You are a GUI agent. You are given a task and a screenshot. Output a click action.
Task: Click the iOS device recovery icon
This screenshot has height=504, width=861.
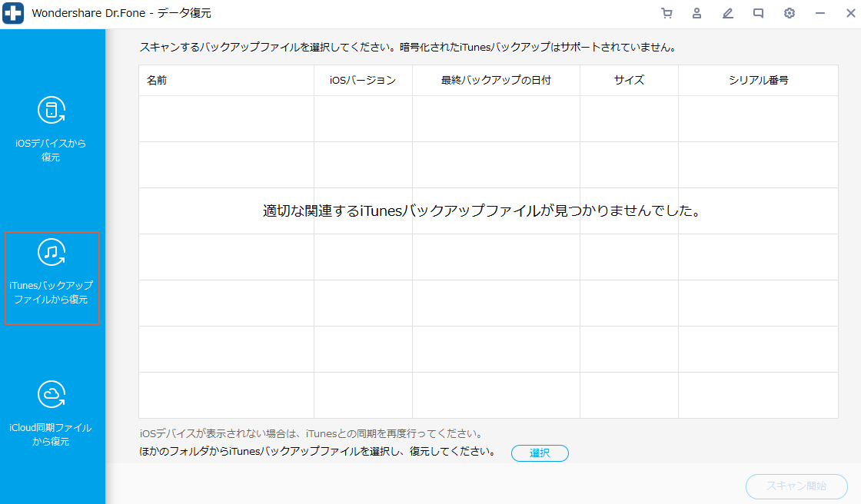(x=51, y=110)
